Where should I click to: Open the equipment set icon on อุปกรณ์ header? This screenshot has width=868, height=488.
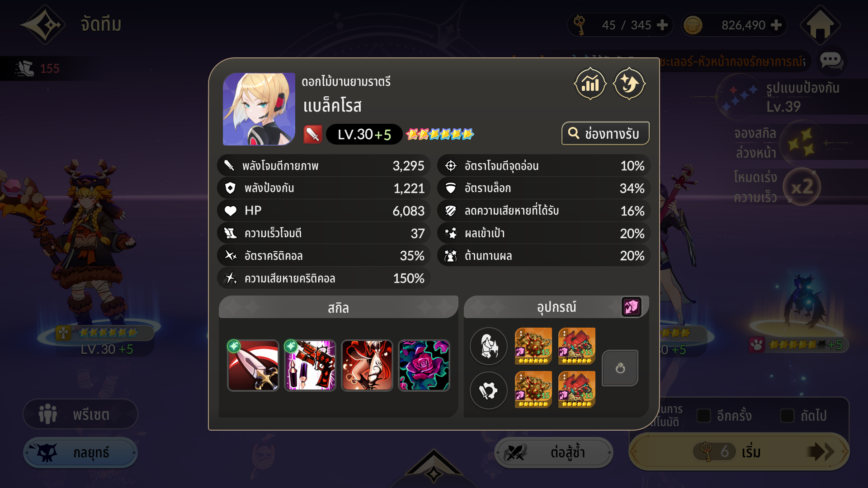[631, 307]
